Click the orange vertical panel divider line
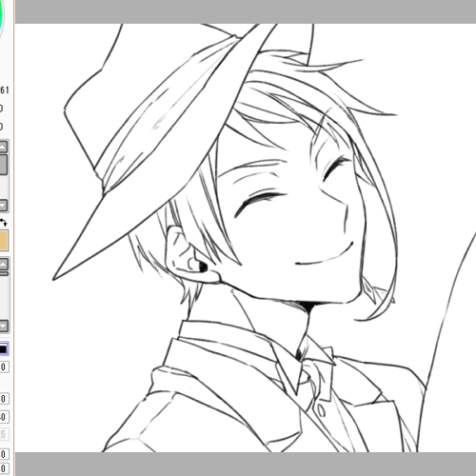Image resolution: width=476 pixels, height=476 pixels. tap(13, 238)
